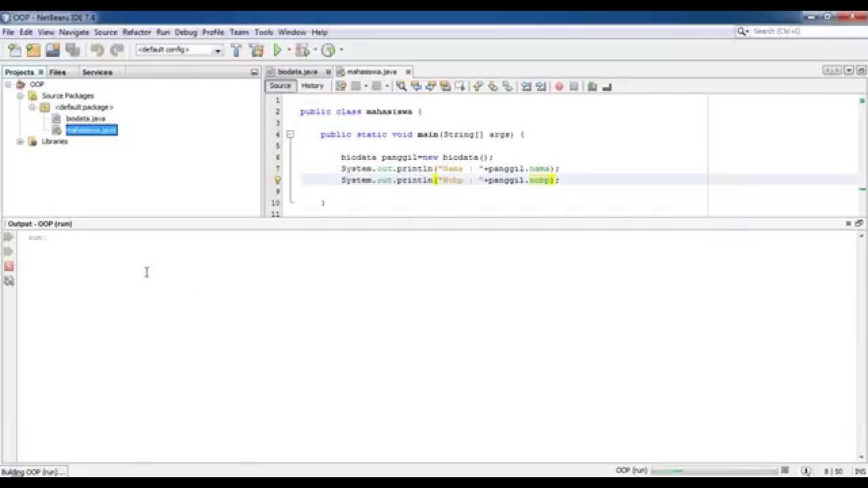Cancel the running OOP build in status bar
The width and height of the screenshot is (868, 488).
785,470
